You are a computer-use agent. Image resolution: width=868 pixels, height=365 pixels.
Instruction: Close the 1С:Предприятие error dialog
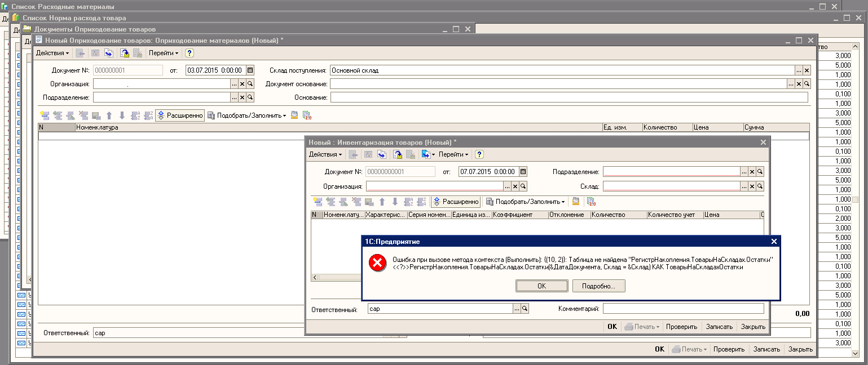[774, 241]
